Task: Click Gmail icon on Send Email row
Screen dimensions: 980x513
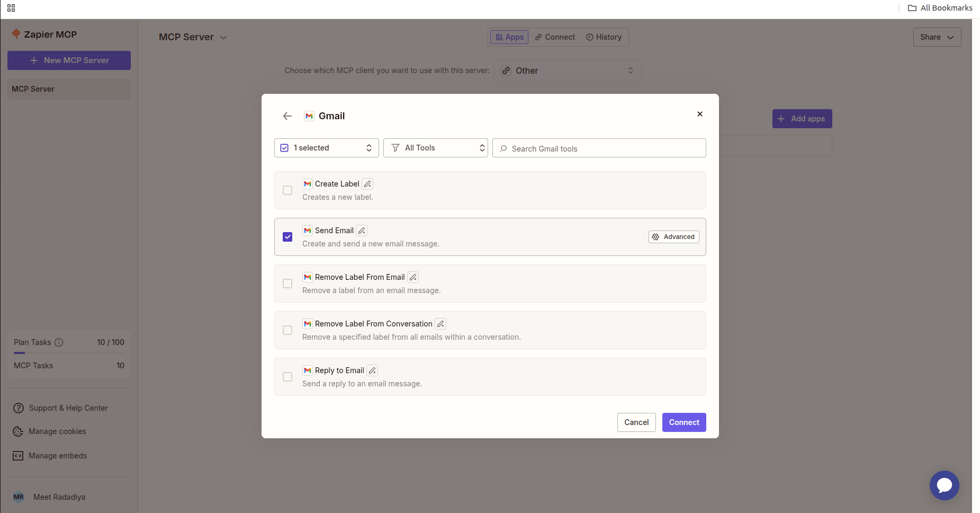Action: [308, 231]
